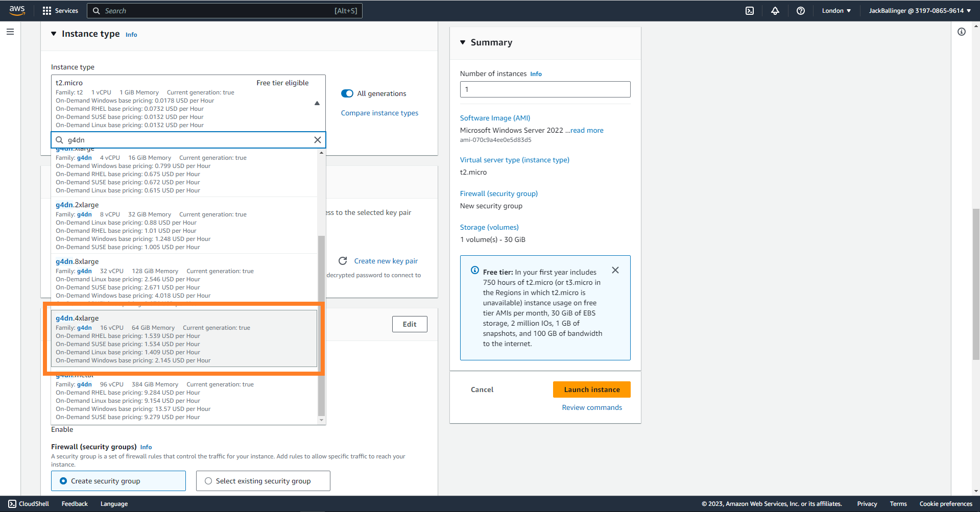Open the help question mark icon

point(800,11)
